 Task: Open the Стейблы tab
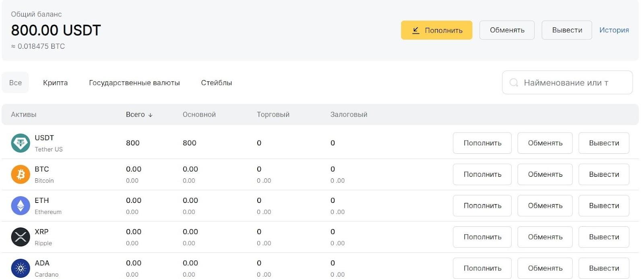pyautogui.click(x=217, y=83)
